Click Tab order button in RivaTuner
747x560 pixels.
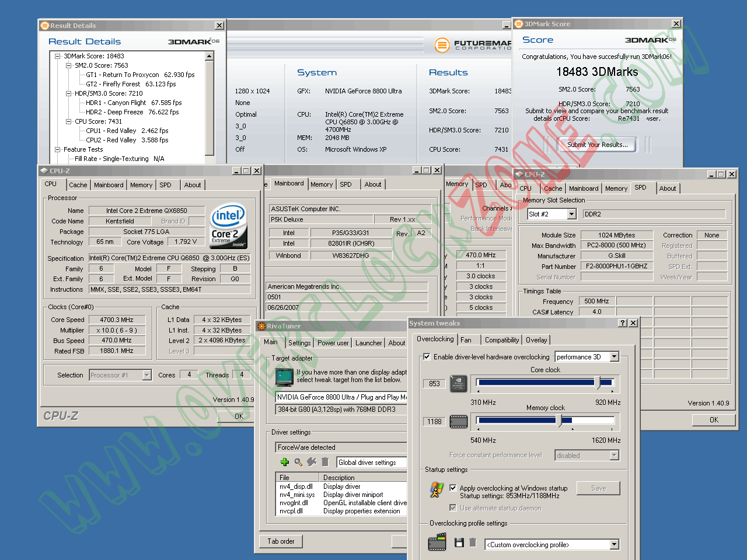[x=281, y=541]
